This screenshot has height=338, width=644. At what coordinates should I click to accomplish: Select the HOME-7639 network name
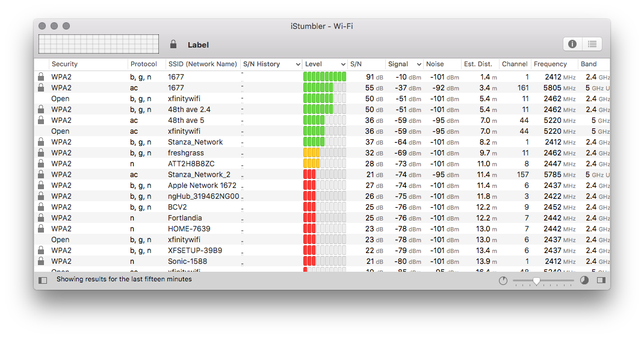[x=189, y=228]
